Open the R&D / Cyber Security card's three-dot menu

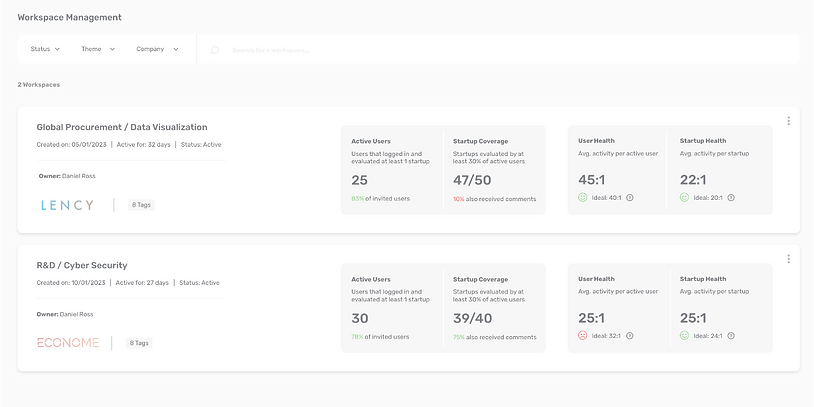[x=789, y=259]
